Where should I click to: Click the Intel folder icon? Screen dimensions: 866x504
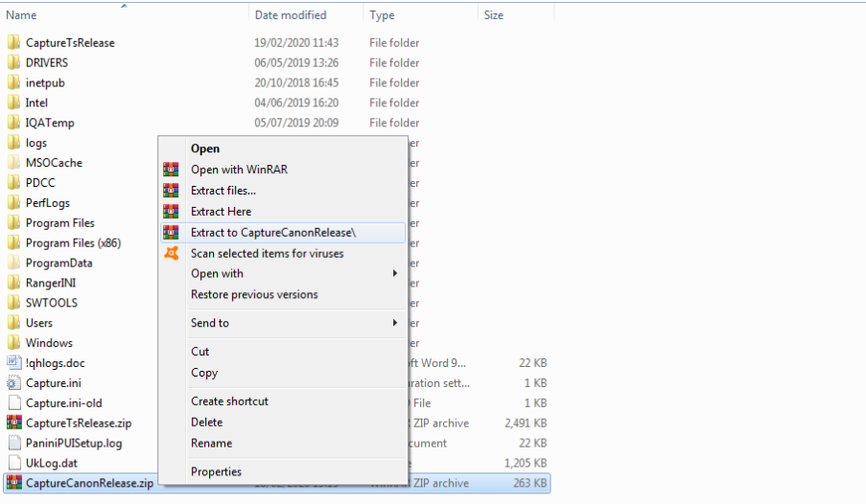point(13,103)
